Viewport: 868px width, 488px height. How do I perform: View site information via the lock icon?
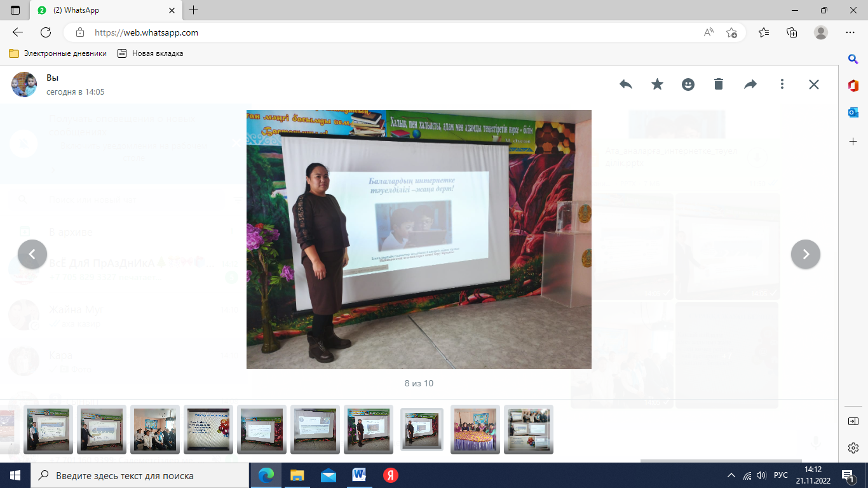80,32
